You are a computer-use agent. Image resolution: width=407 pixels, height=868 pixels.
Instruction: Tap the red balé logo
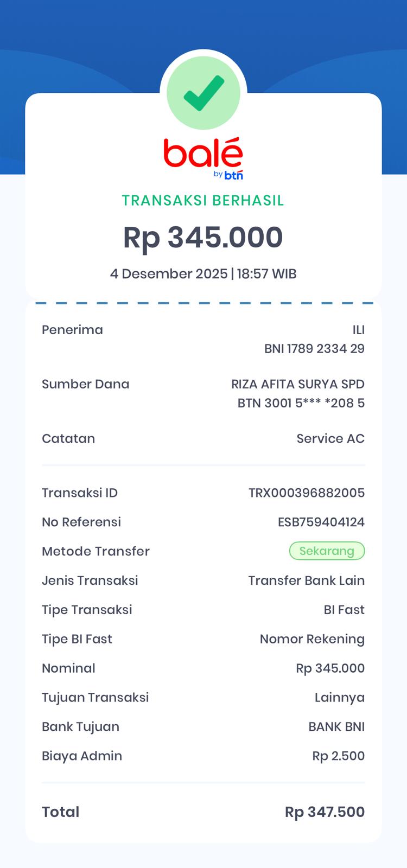203,154
